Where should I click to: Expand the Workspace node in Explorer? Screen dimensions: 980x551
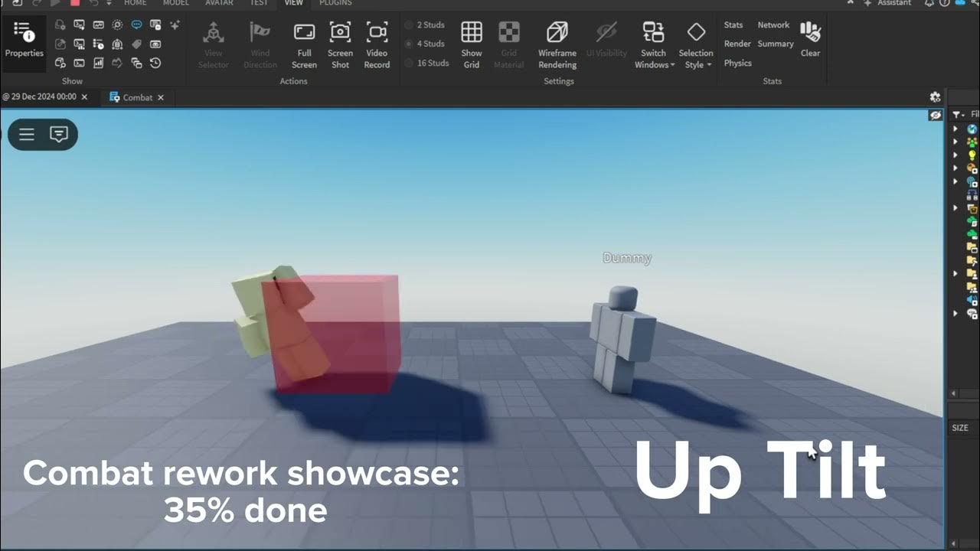[x=955, y=129]
